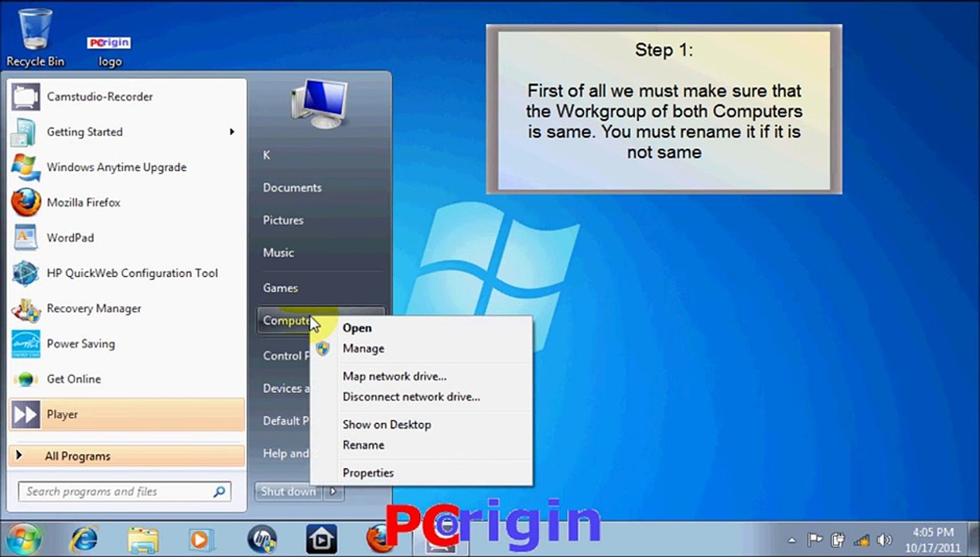Screen dimensions: 980x557
Task: Expand All Programs list
Action: click(127, 456)
